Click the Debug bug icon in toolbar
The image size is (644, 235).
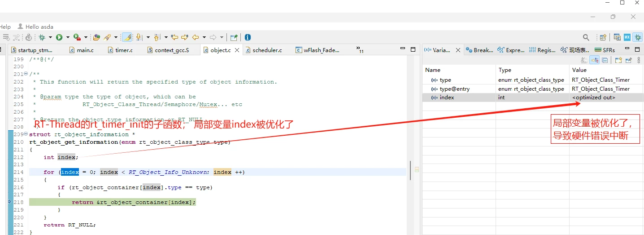(x=42, y=37)
